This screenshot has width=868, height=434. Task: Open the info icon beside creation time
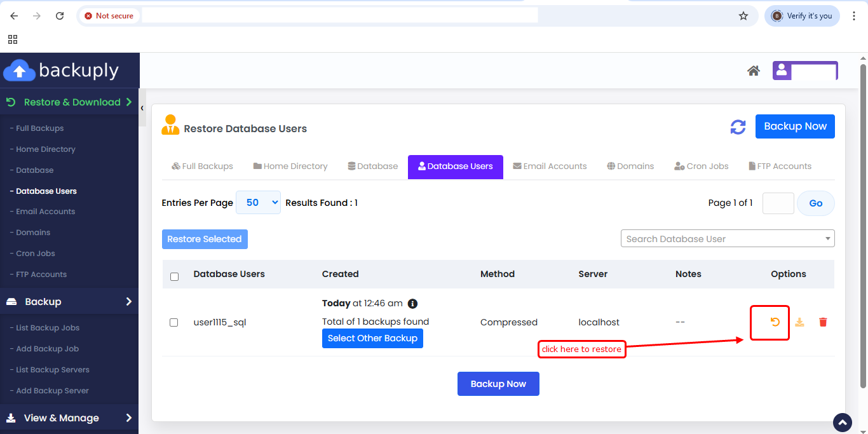(x=412, y=304)
